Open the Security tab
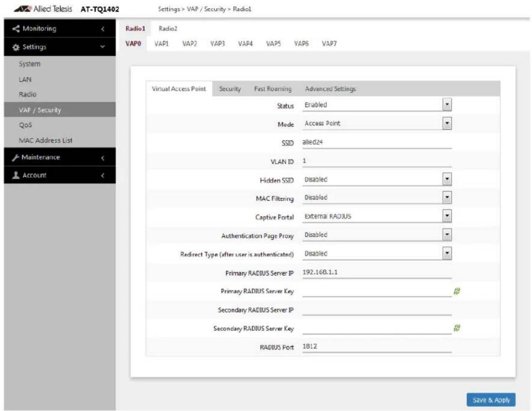The image size is (532, 411). tap(230, 89)
